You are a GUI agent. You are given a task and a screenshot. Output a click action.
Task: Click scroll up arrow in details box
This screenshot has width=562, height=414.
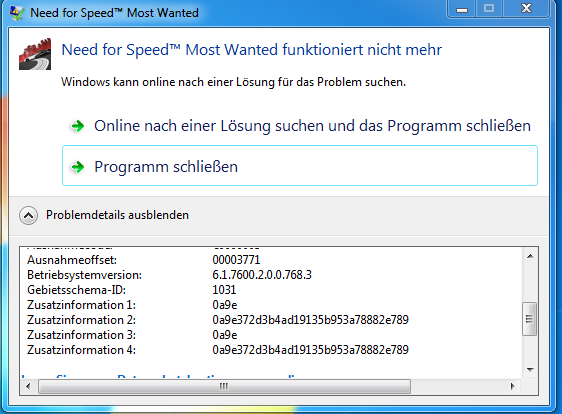(530, 256)
